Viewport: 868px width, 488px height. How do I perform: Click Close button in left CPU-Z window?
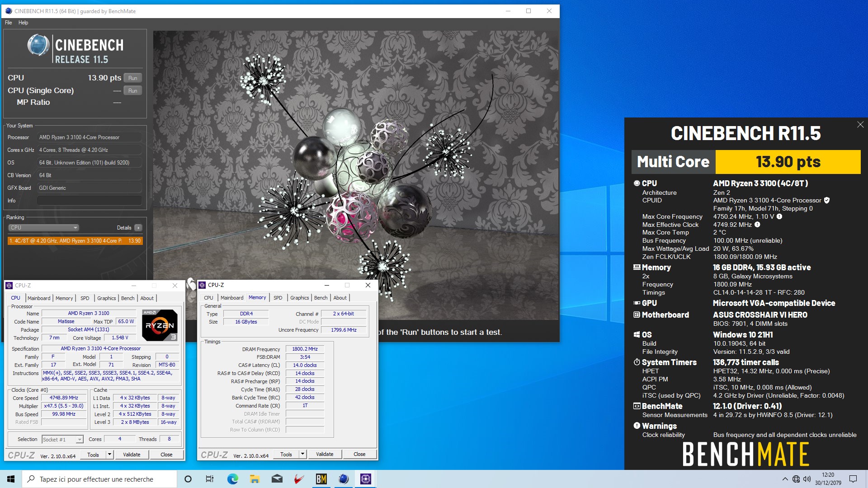[166, 455]
